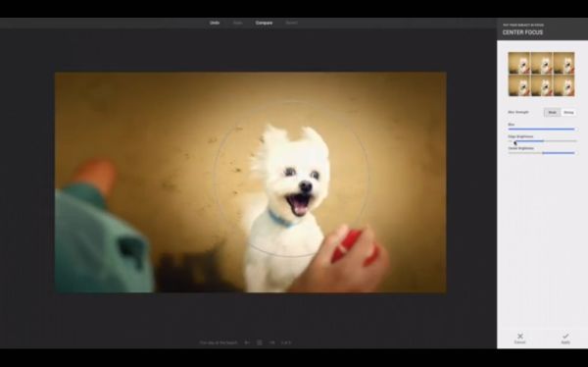Set blur strength to Weak
The width and height of the screenshot is (588, 367).
point(553,112)
